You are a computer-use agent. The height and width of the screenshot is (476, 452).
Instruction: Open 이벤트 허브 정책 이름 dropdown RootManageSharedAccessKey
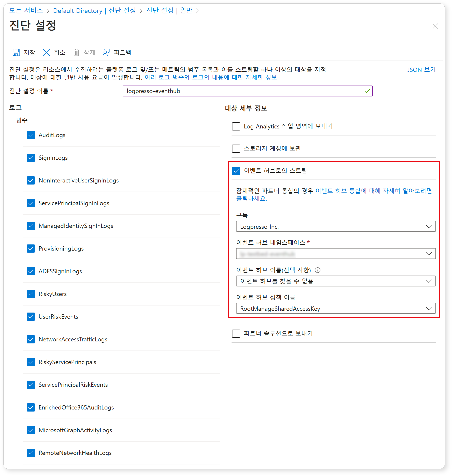pyautogui.click(x=336, y=308)
